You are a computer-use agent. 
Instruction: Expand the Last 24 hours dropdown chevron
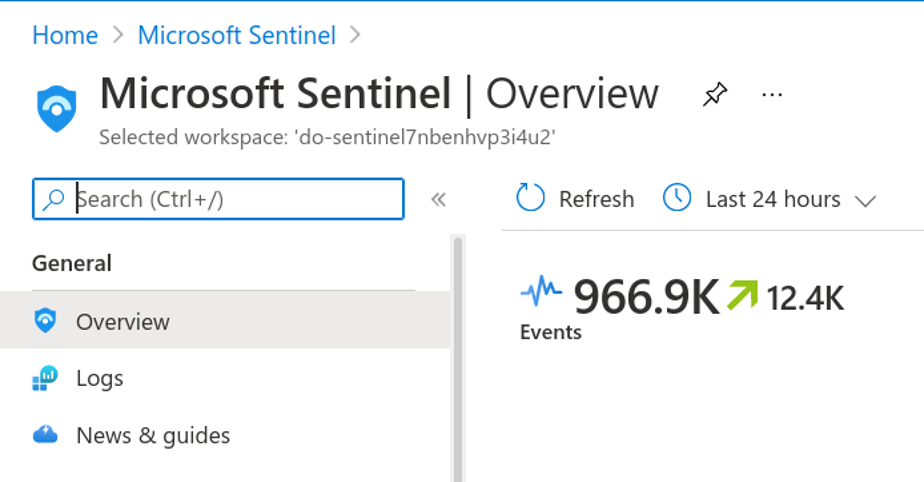click(x=866, y=200)
